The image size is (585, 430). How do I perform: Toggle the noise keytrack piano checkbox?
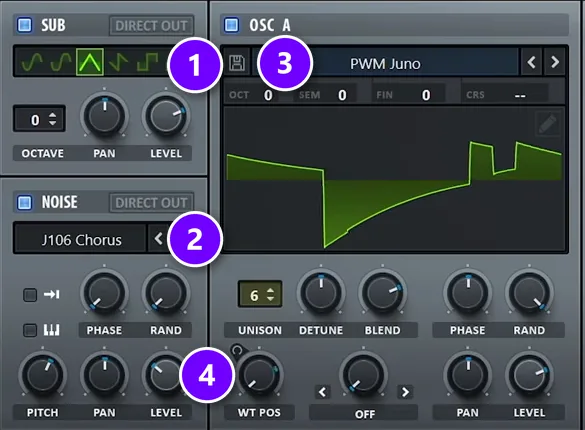pyautogui.click(x=30, y=330)
